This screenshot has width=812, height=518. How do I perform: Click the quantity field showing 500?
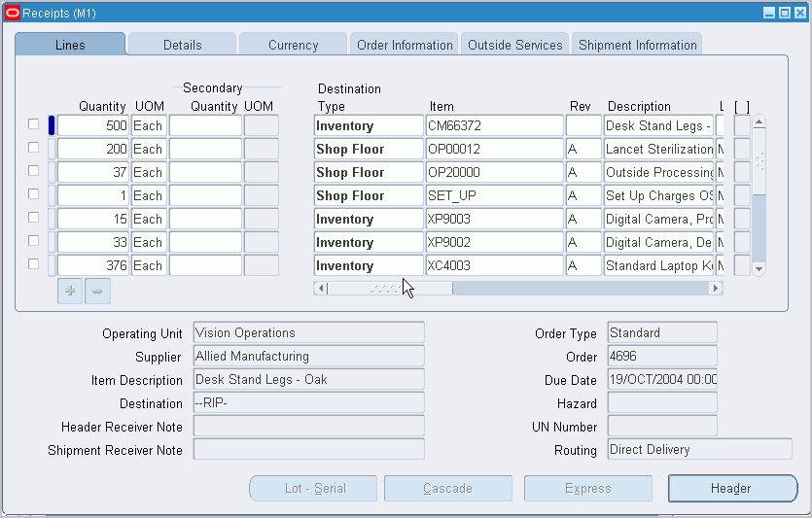click(x=93, y=125)
